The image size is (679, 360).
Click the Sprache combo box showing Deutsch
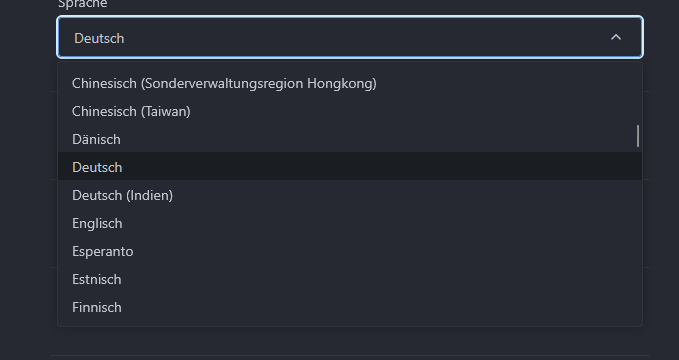click(x=350, y=37)
